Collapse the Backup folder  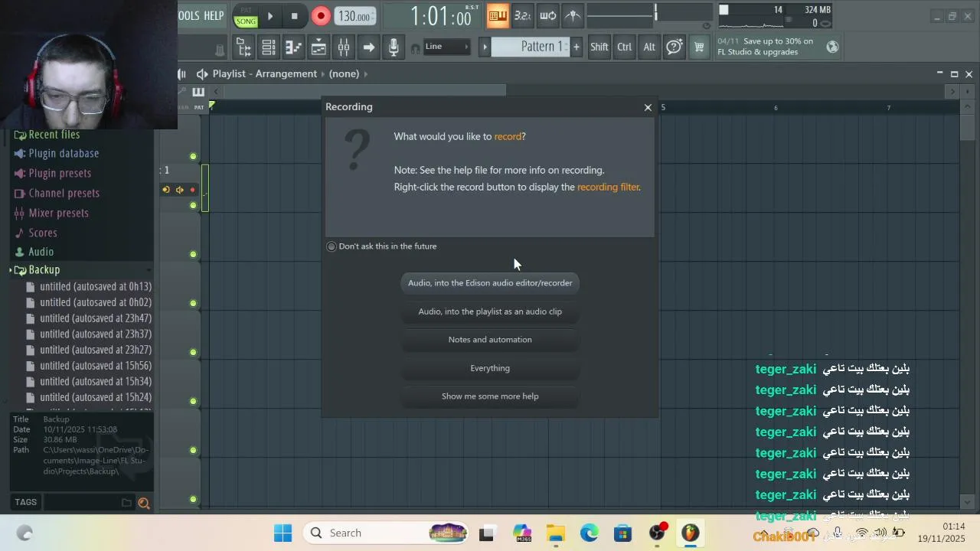pos(44,269)
